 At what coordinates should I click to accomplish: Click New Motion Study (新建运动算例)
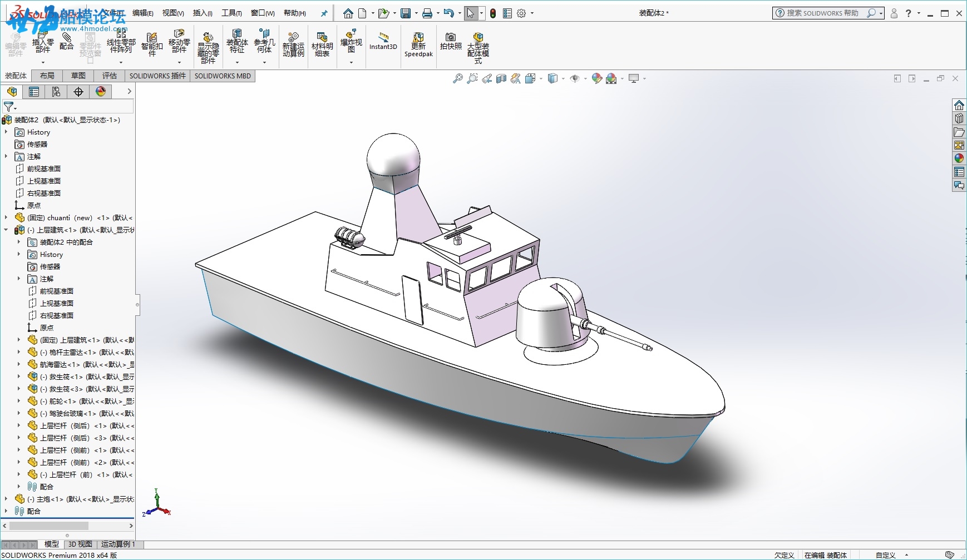(x=293, y=44)
